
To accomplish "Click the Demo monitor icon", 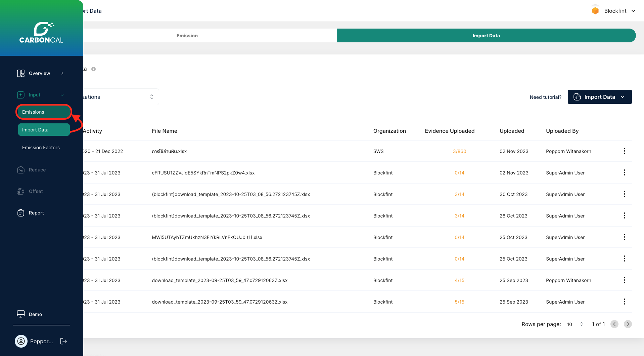I will [x=21, y=314].
